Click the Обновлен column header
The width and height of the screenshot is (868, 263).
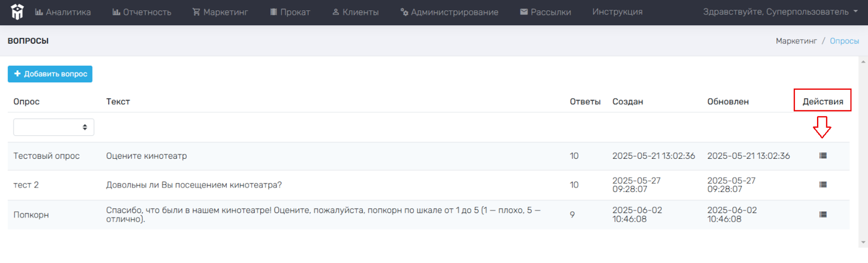(728, 102)
